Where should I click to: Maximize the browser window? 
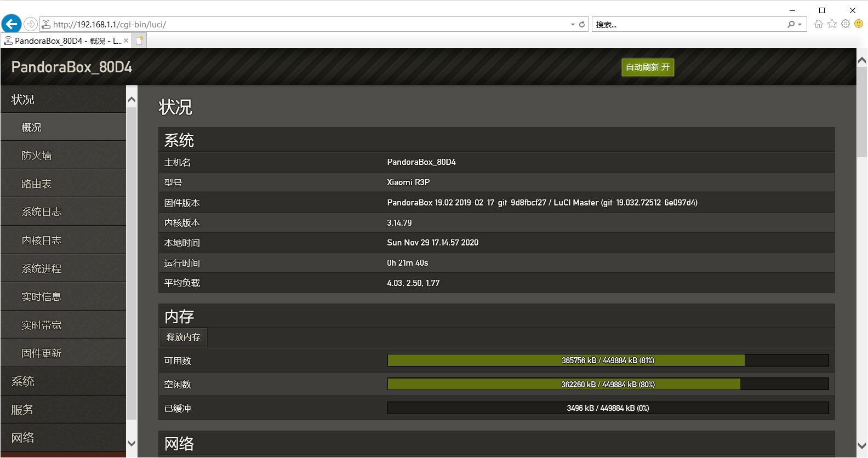[822, 10]
